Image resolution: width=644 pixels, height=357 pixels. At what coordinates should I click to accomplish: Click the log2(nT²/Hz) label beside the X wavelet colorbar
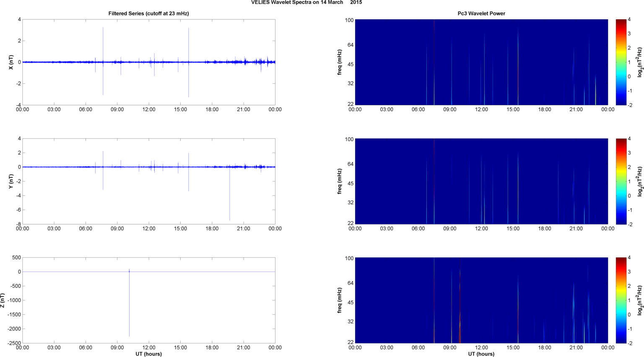tap(640, 62)
